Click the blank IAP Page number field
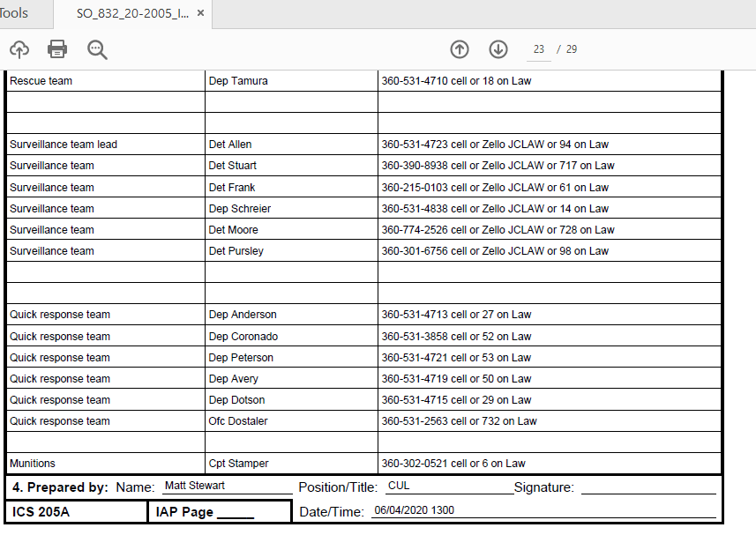 point(235,512)
